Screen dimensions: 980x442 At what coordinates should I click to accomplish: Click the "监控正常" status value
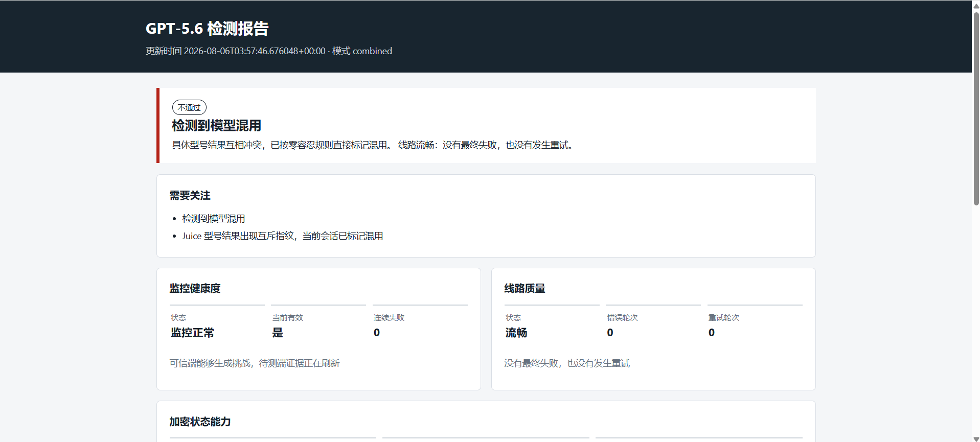coord(192,333)
